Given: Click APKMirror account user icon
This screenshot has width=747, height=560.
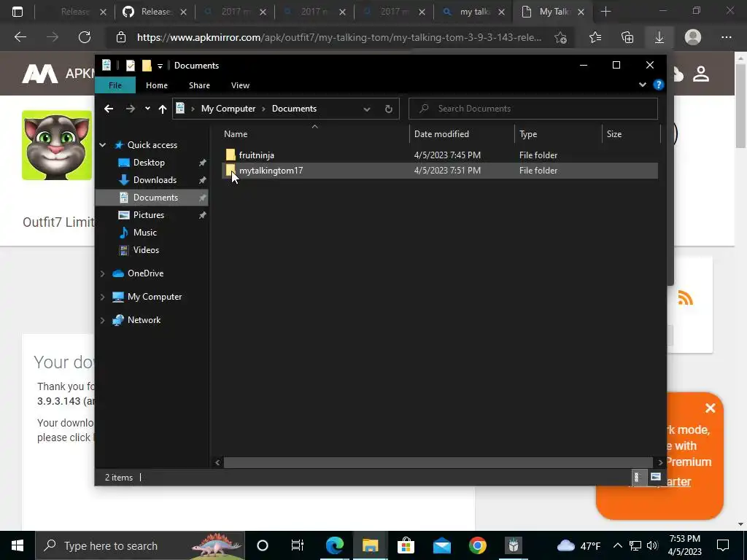Looking at the screenshot, I should click(701, 74).
